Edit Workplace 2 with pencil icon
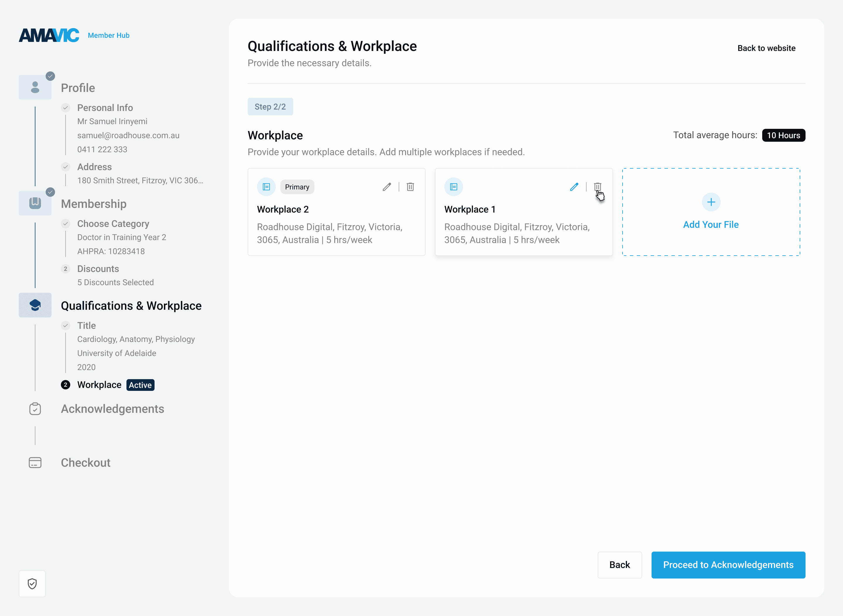The width and height of the screenshot is (843, 616). [387, 187]
